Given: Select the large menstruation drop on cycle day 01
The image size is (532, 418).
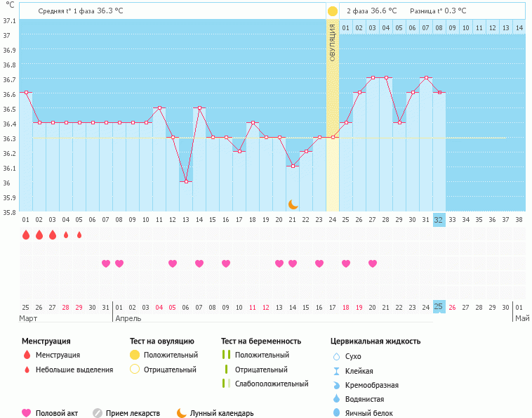Looking at the screenshot, I should 26,235.
